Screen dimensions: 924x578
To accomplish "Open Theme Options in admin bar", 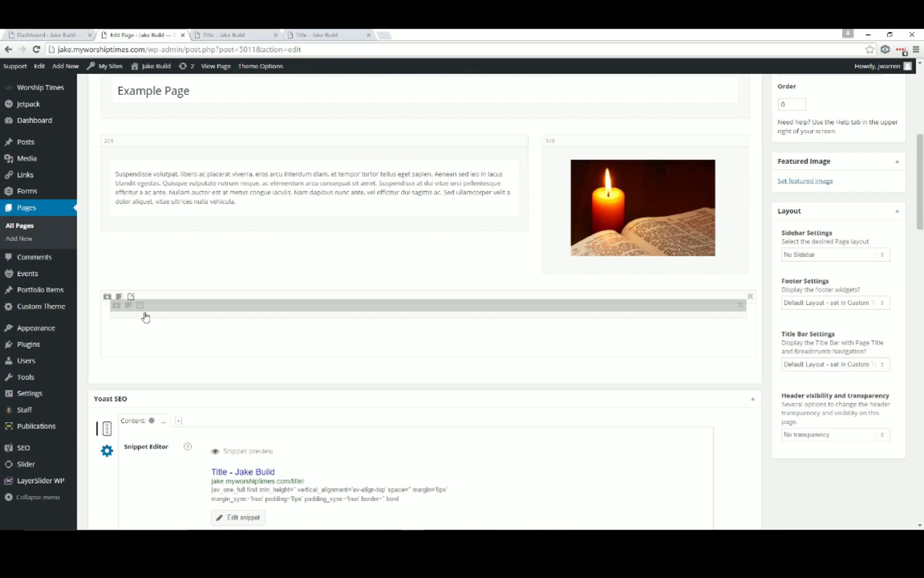I will [x=260, y=66].
